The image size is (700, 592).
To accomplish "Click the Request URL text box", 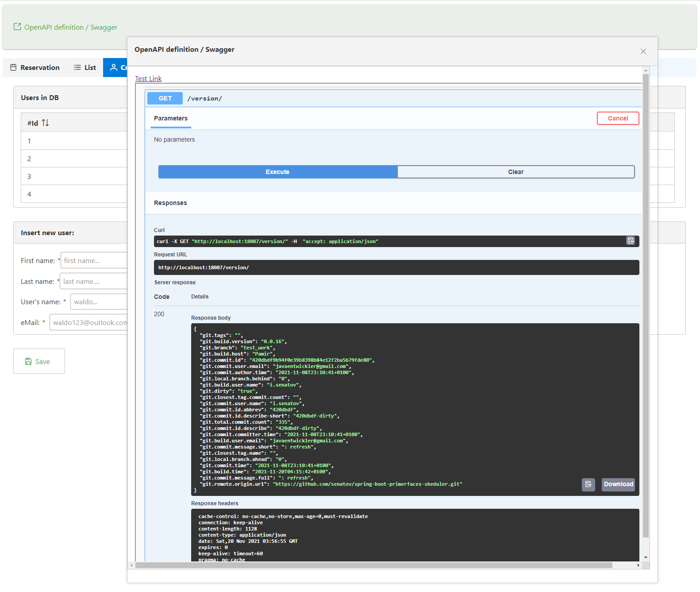I will pyautogui.click(x=396, y=267).
